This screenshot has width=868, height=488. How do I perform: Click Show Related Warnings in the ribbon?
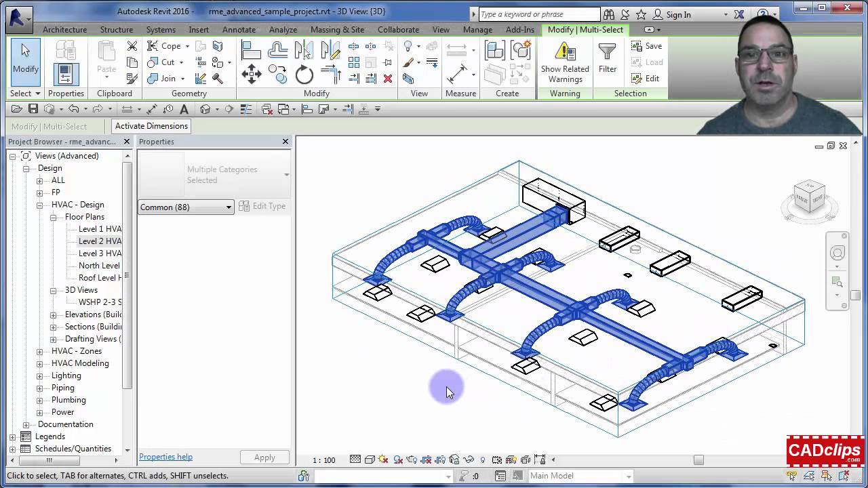point(565,62)
